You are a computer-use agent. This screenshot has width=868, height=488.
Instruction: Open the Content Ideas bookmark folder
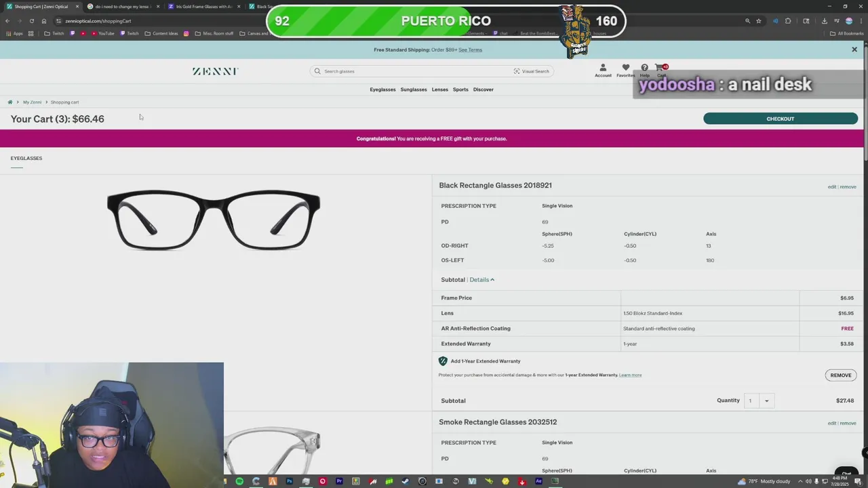pos(161,33)
